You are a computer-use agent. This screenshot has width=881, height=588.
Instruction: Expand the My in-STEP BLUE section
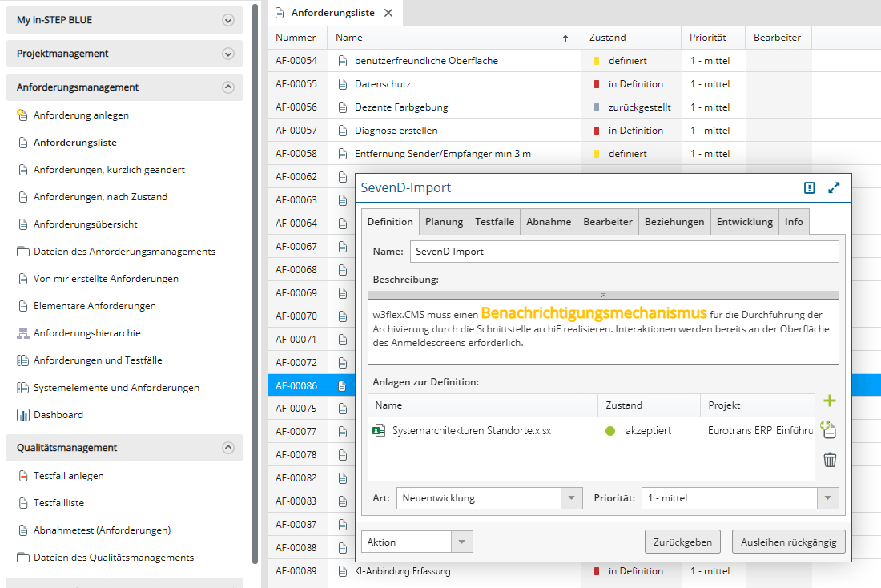point(228,20)
